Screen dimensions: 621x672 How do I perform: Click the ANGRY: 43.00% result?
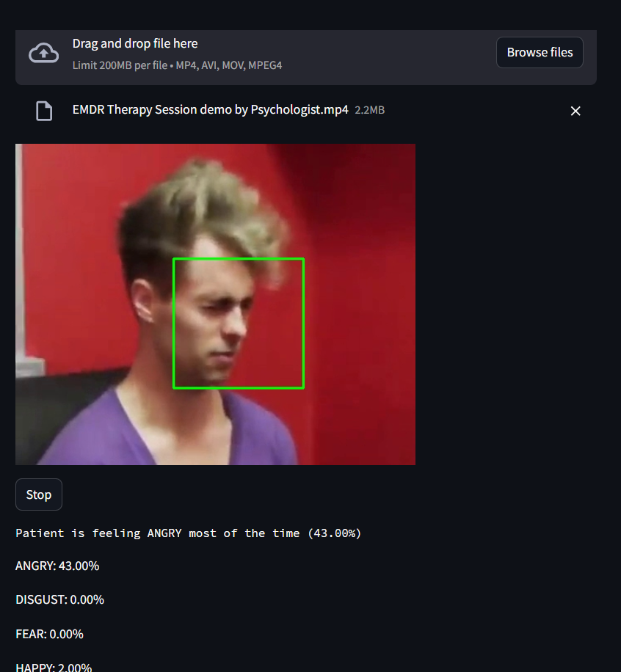tap(57, 566)
